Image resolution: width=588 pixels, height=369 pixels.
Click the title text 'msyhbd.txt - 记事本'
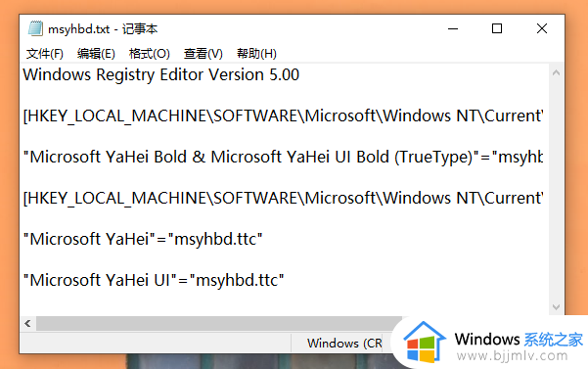103,29
